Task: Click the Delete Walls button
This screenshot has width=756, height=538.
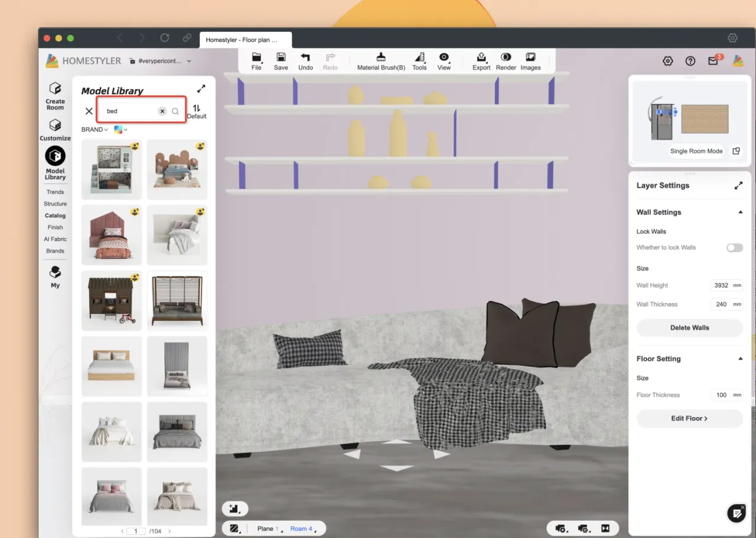Action: tap(689, 328)
